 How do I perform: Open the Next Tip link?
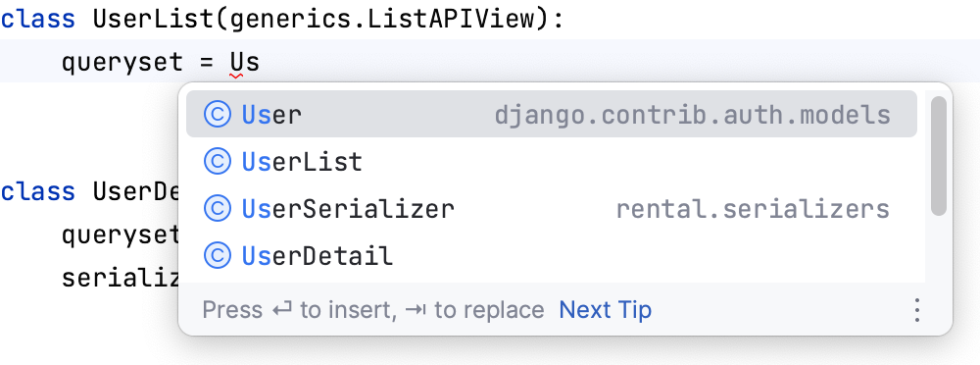[605, 310]
